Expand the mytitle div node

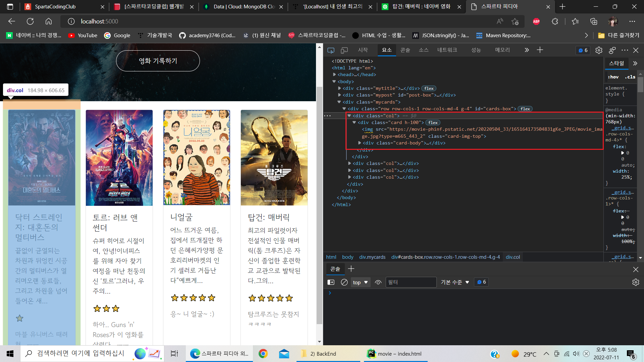click(x=339, y=88)
